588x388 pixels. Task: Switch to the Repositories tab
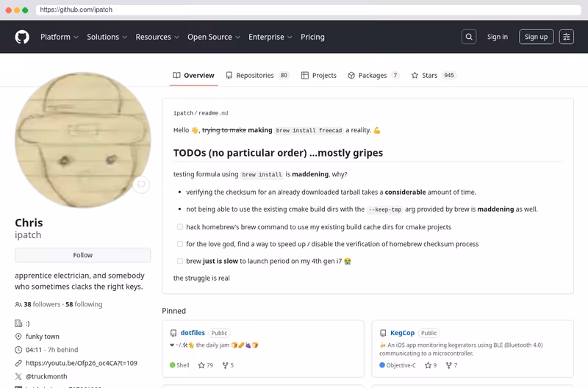(x=257, y=76)
